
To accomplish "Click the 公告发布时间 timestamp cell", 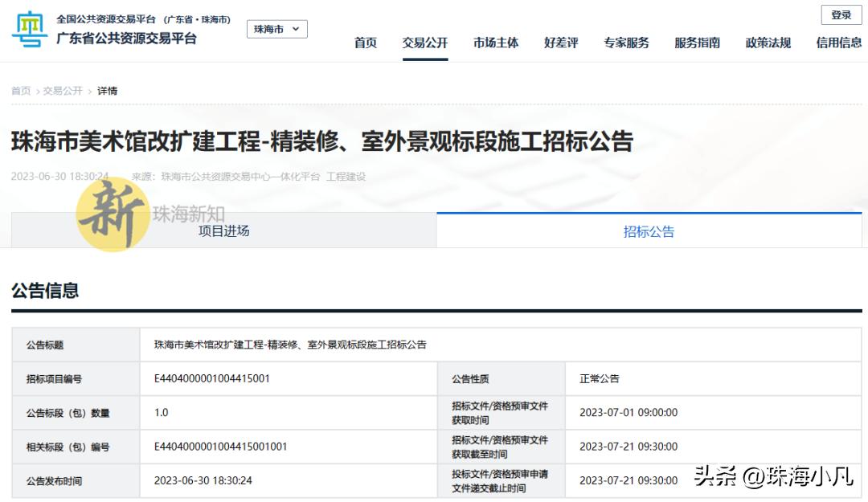I will pyautogui.click(x=202, y=480).
